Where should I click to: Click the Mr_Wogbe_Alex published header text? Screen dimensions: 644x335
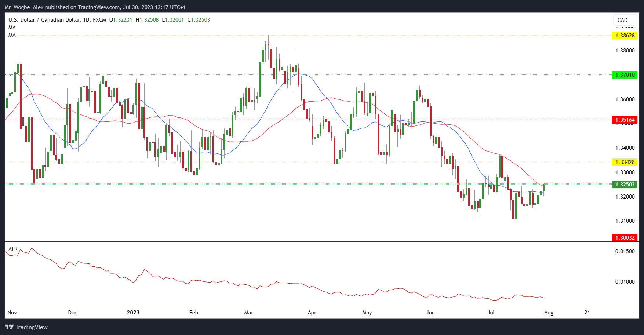(95, 7)
